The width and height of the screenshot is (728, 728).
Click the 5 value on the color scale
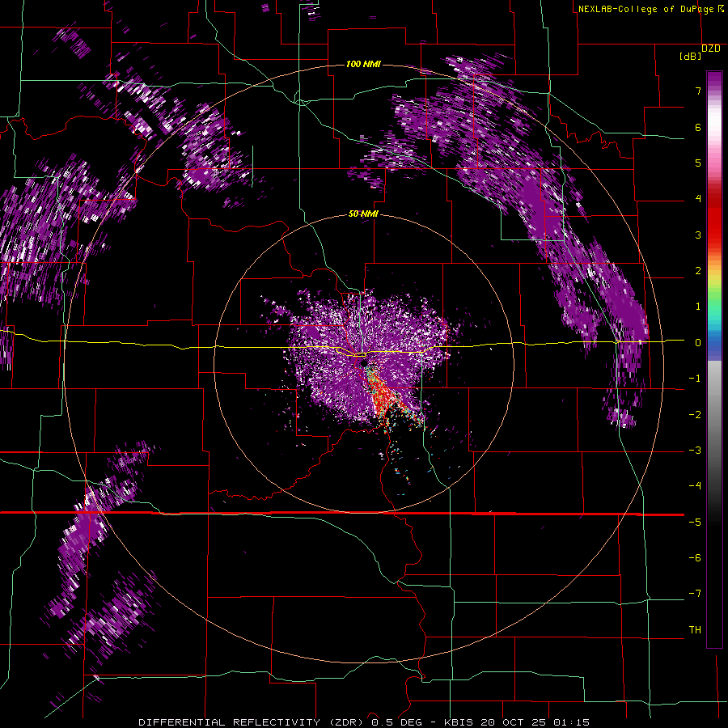[x=698, y=163]
